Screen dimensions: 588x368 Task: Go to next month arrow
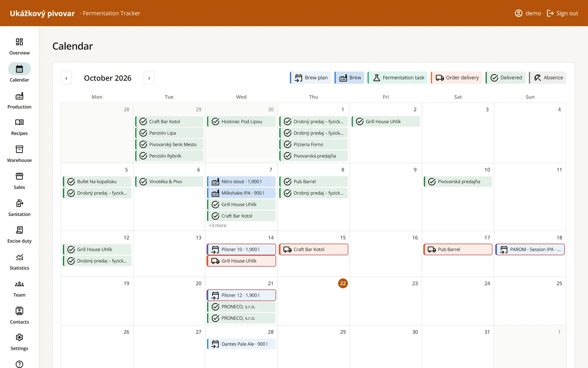click(149, 78)
